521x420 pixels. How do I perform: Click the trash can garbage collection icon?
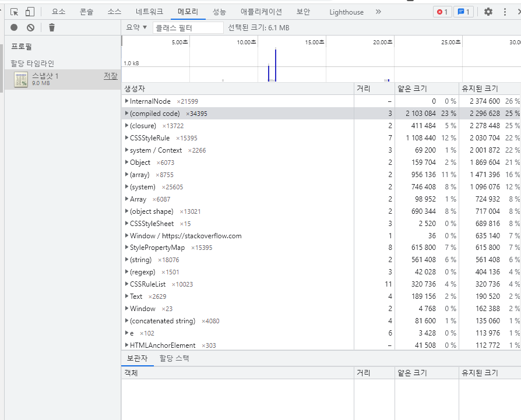[x=52, y=27]
